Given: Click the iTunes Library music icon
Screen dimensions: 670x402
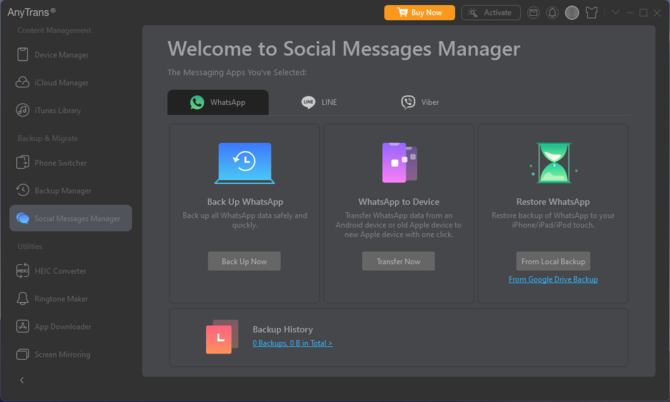Looking at the screenshot, I should [23, 110].
